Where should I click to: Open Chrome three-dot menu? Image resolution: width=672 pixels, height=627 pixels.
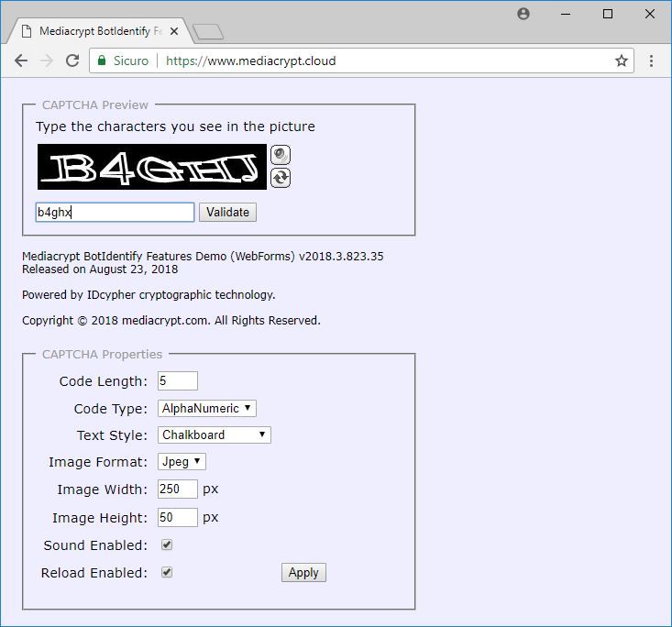(x=651, y=60)
